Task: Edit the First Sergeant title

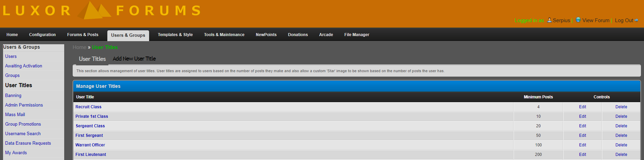Action: coord(583,135)
